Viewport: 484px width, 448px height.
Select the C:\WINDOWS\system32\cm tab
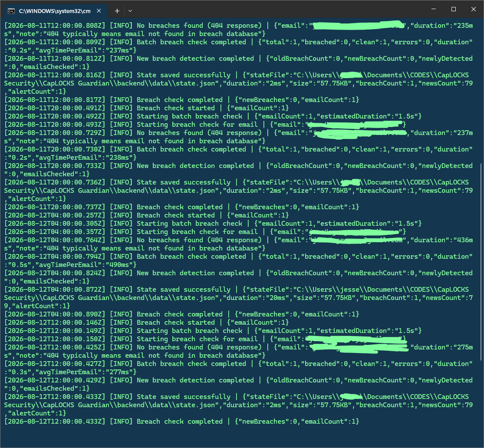pos(56,11)
